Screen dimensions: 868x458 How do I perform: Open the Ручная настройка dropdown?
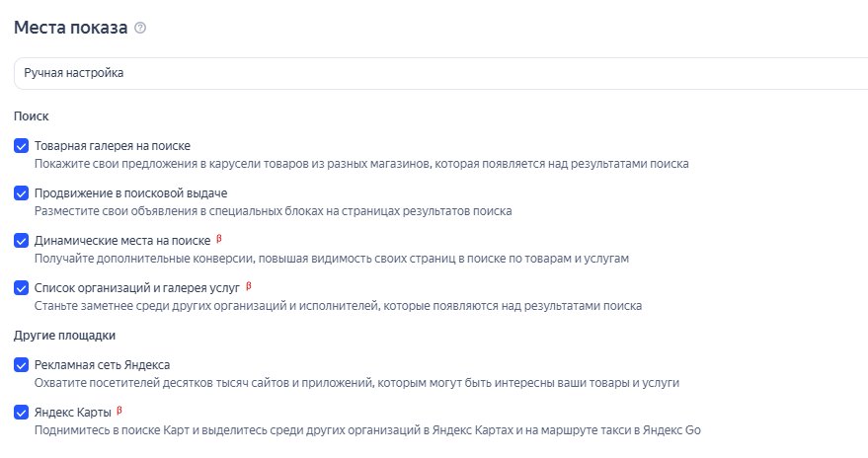[x=440, y=73]
